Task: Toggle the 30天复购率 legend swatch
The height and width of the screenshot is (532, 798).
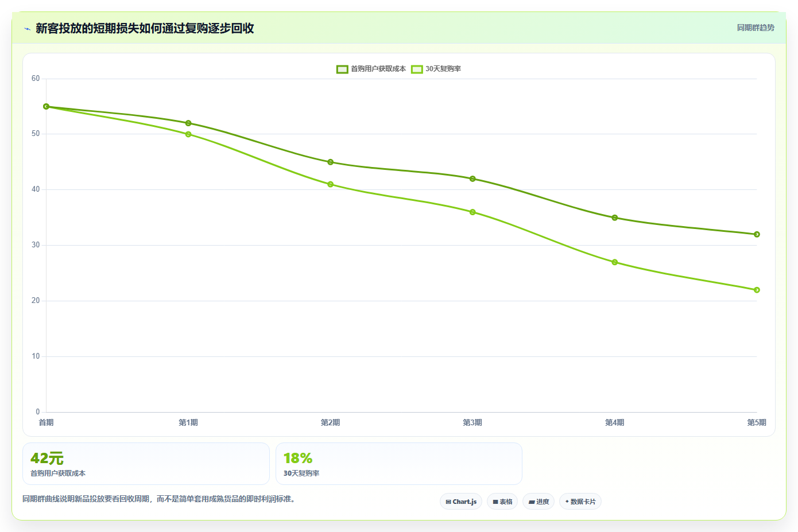Action: point(417,69)
